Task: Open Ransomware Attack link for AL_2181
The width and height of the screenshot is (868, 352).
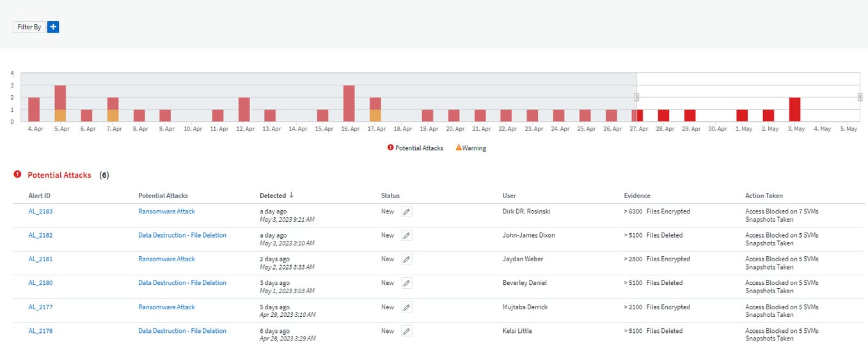Action: [166, 259]
